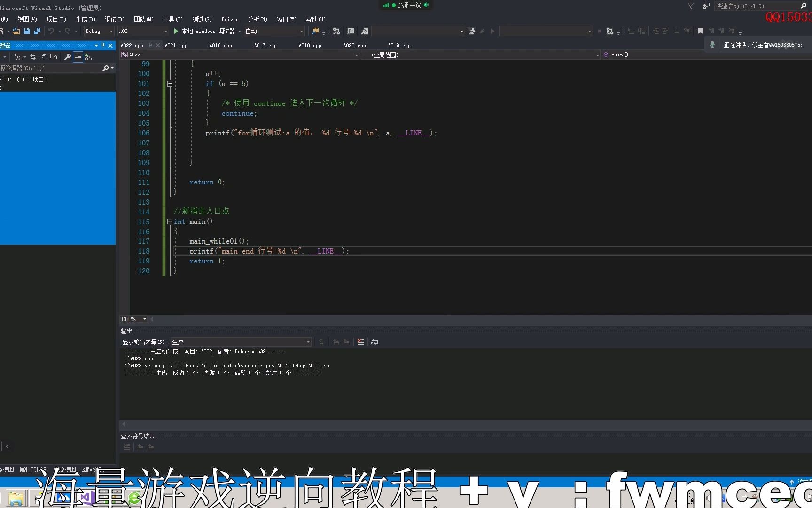The image size is (812, 508).
Task: Toggle show all files in Solution Explorer
Action: 54,57
